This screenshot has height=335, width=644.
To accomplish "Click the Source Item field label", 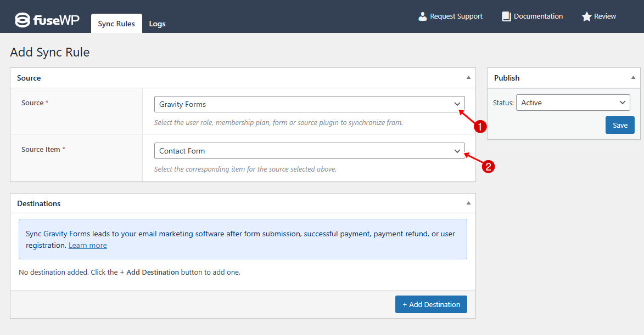I will click(43, 149).
